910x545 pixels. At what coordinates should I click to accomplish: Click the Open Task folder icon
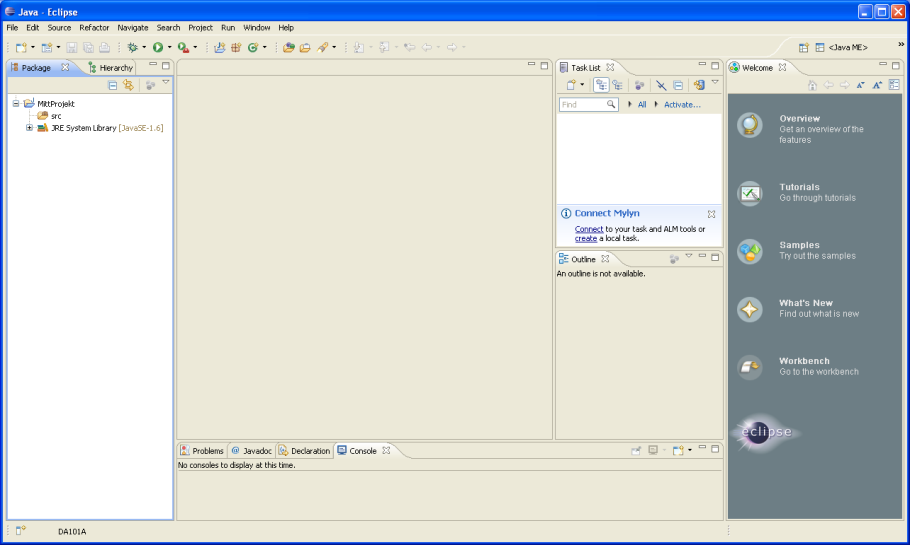[305, 48]
